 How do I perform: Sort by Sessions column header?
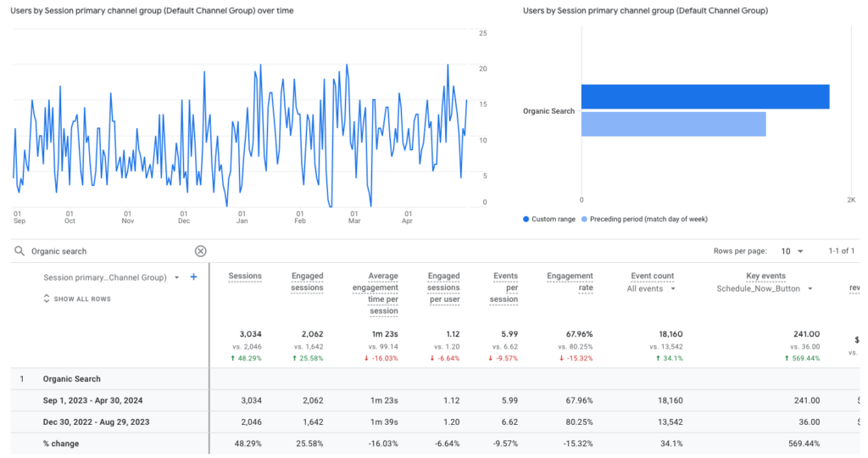tap(245, 276)
